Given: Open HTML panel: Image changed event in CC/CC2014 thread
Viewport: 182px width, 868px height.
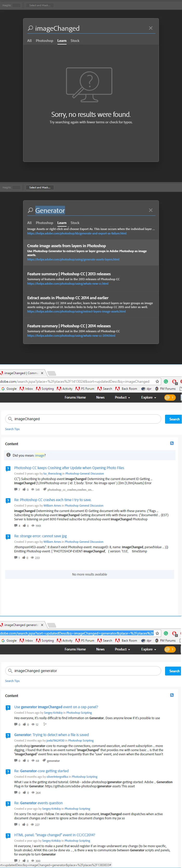Looking at the screenshot, I should point(55,835).
